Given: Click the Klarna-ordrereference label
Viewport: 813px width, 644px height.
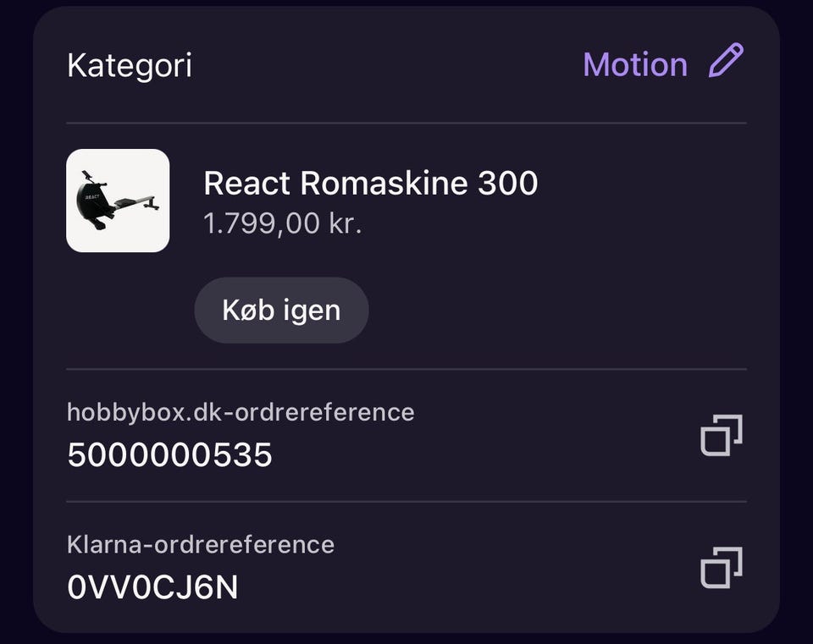Looking at the screenshot, I should (x=201, y=543).
